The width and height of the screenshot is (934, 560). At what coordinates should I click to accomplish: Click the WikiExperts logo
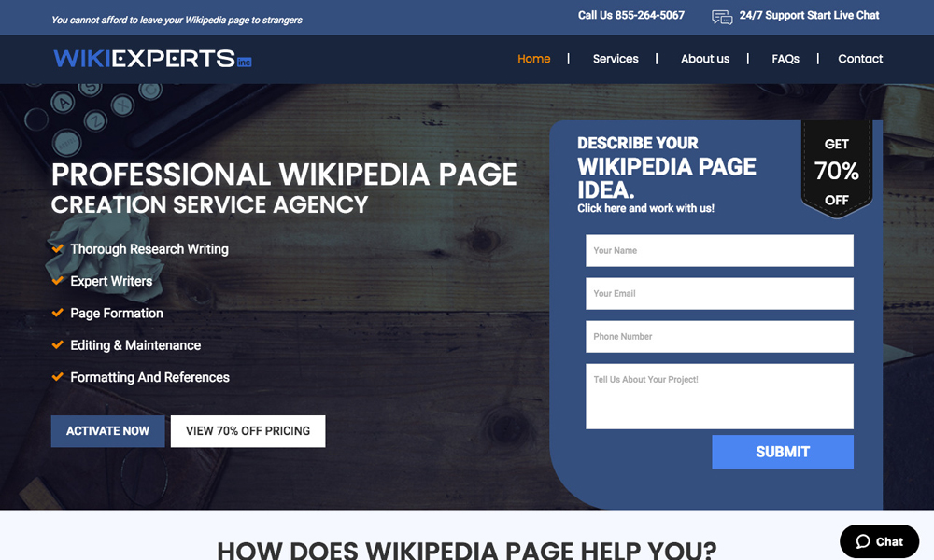click(152, 59)
